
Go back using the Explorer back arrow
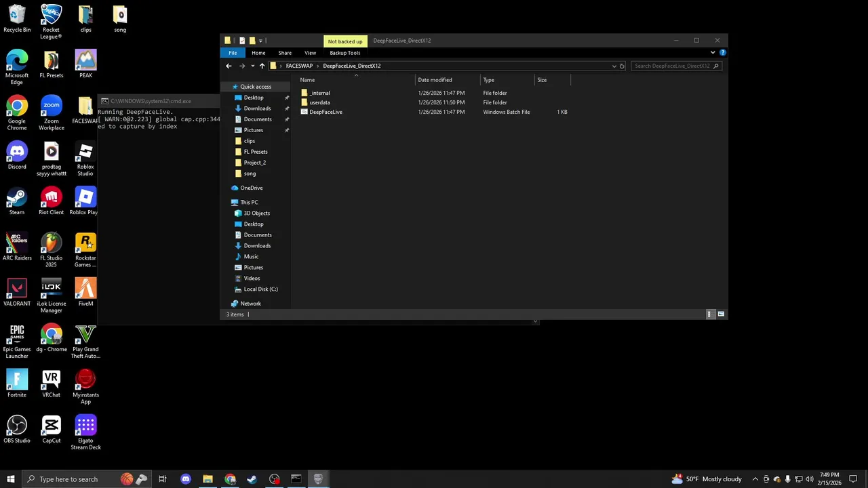[x=229, y=66]
